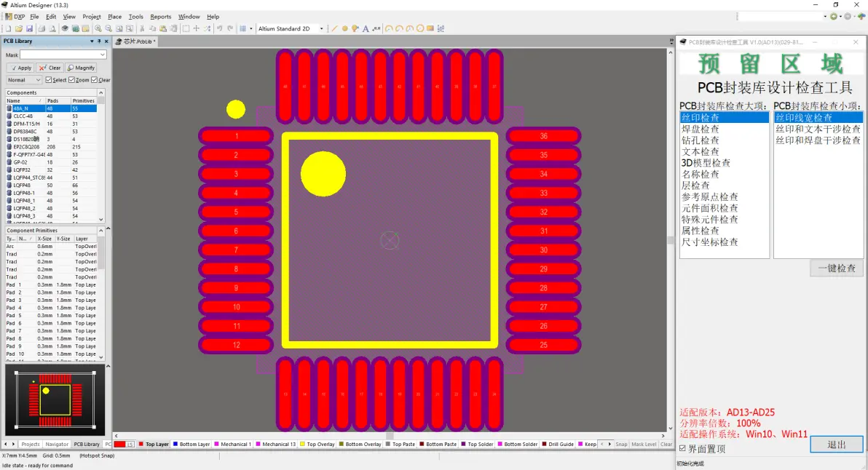Image resolution: width=868 pixels, height=470 pixels.
Task: Toggle the 界面置顶 checkbox
Action: (x=682, y=448)
